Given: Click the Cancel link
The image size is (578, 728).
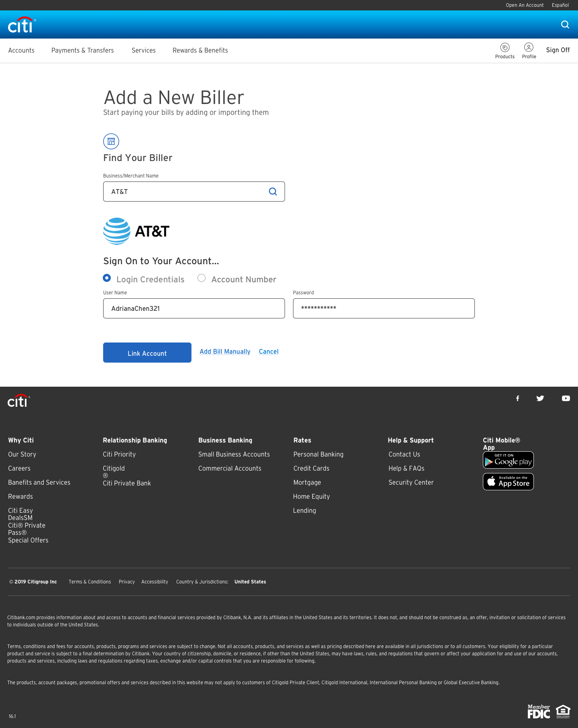Looking at the screenshot, I should [269, 351].
